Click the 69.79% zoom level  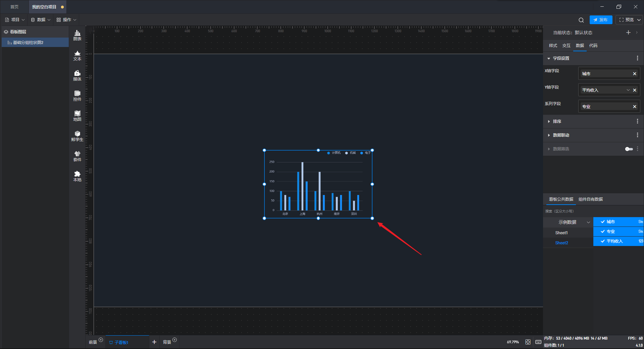(x=513, y=342)
